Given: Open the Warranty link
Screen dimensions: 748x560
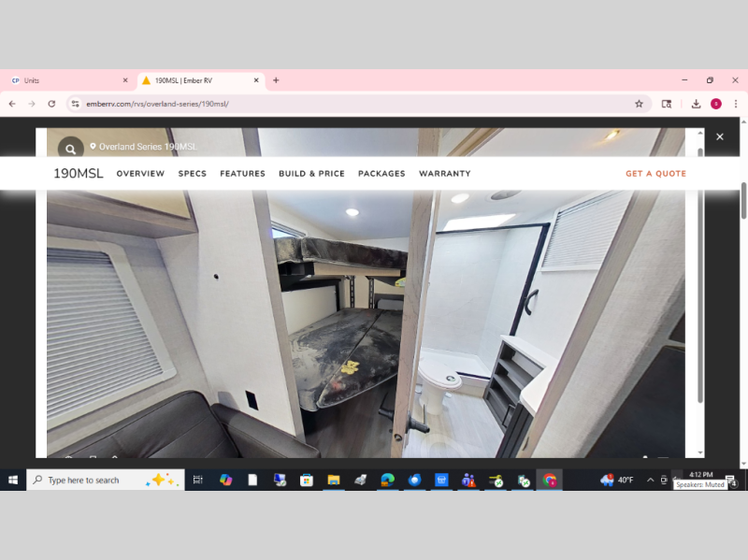Looking at the screenshot, I should (x=444, y=174).
